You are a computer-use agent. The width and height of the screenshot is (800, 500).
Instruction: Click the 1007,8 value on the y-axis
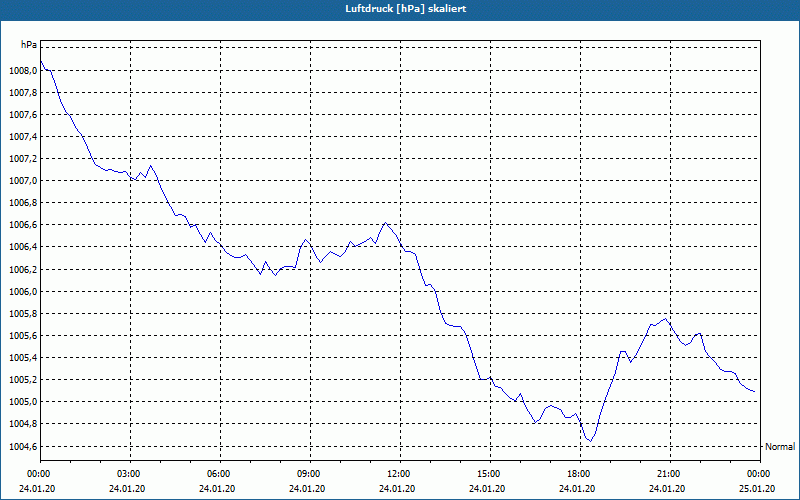click(23, 93)
